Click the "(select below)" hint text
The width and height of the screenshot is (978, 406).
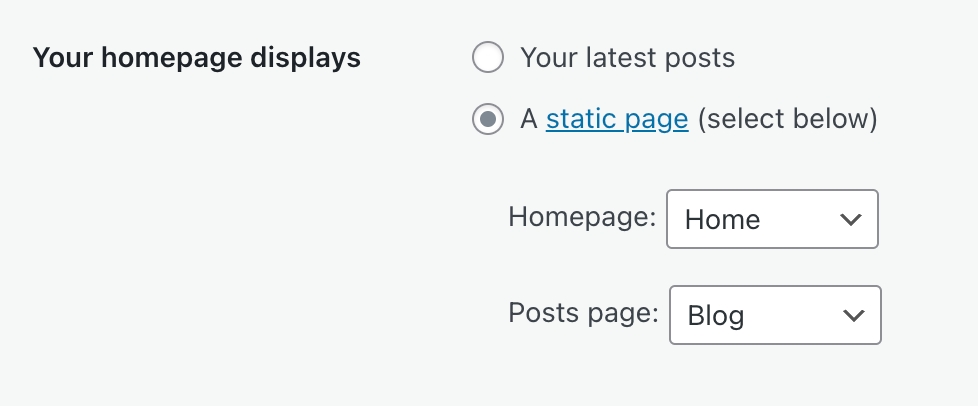pyautogui.click(x=787, y=120)
